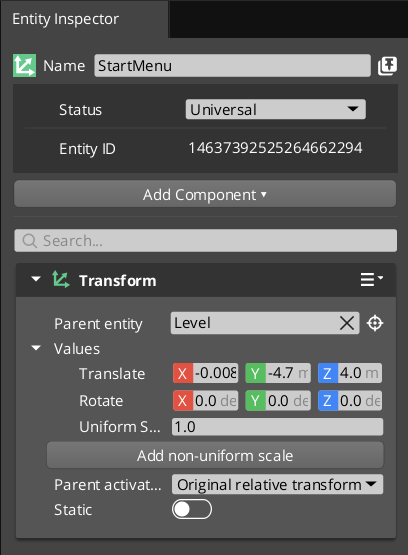Click the search magnifier icon
Screen dimensions: 408x555
pyautogui.click(x=29, y=241)
